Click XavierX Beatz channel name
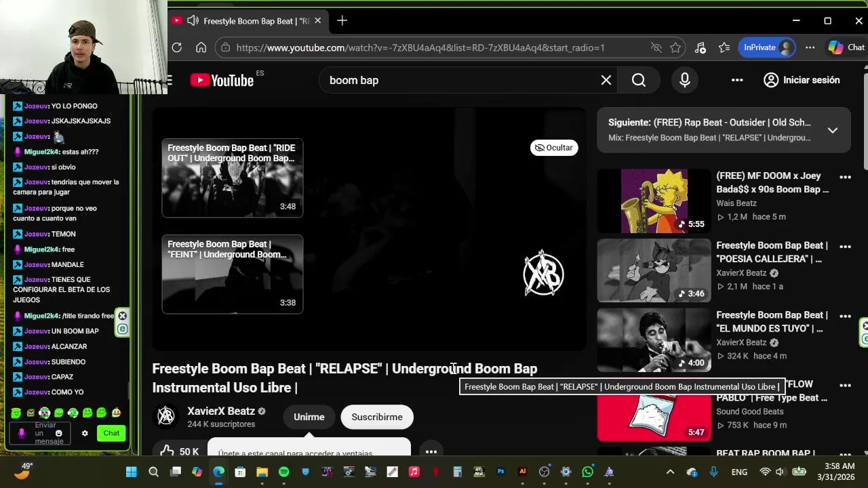868x488 pixels. (221, 411)
